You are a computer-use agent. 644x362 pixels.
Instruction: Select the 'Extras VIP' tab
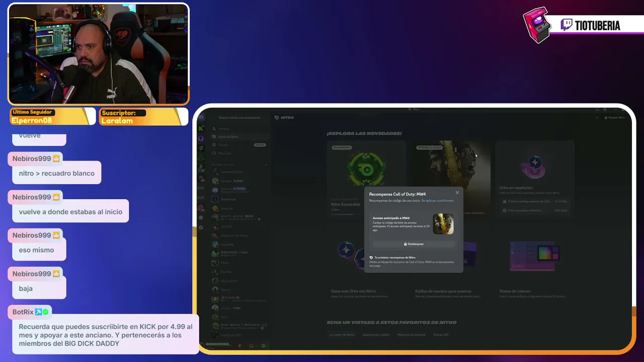(x=441, y=334)
